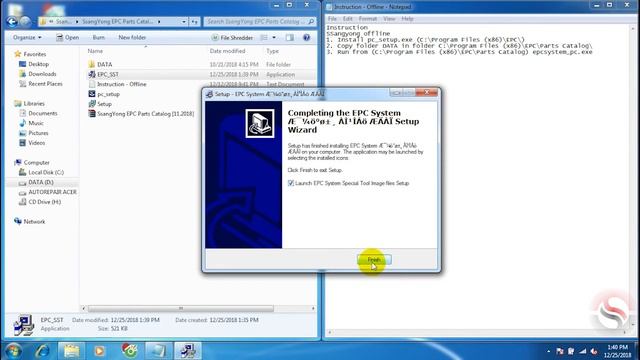Viewport: 640px width, 360px height.
Task: Select Music library
Action: point(36,123)
